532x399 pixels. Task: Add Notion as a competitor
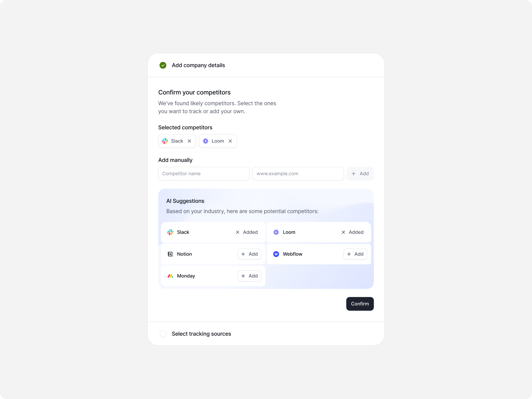pos(250,254)
